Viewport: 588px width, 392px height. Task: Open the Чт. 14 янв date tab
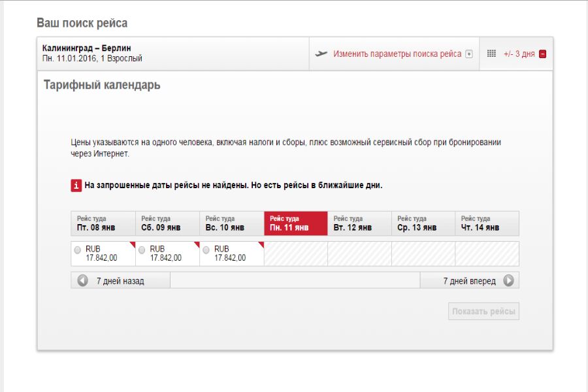pos(487,223)
